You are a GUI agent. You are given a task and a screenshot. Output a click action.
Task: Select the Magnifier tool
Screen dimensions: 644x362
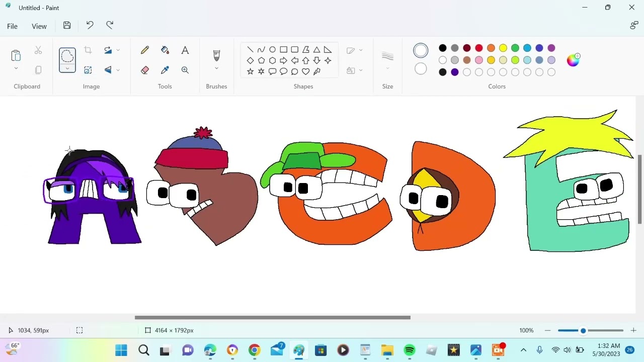[185, 70]
